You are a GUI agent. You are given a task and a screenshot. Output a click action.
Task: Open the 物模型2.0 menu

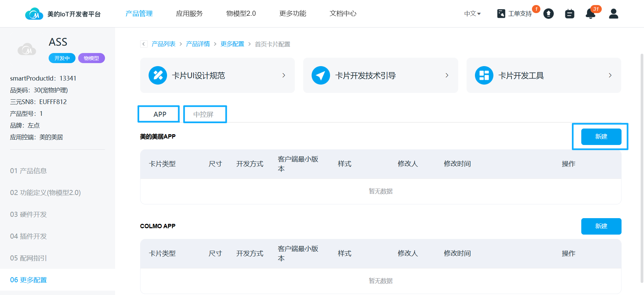(241, 14)
